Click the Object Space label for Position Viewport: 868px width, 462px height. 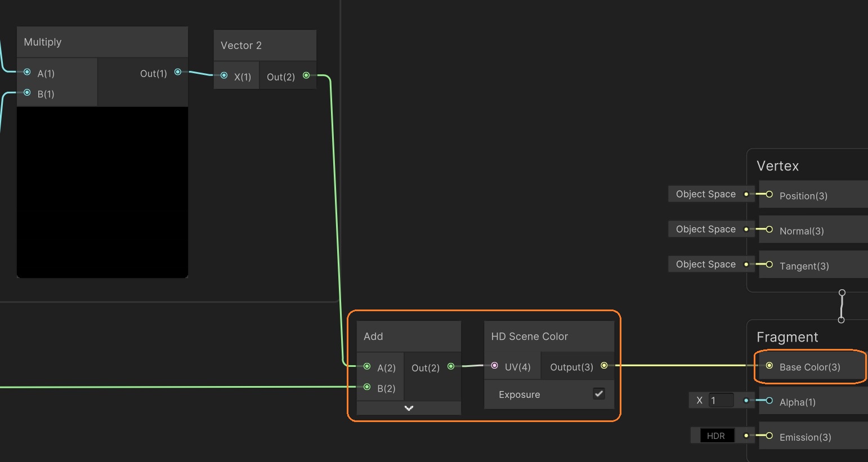(706, 194)
